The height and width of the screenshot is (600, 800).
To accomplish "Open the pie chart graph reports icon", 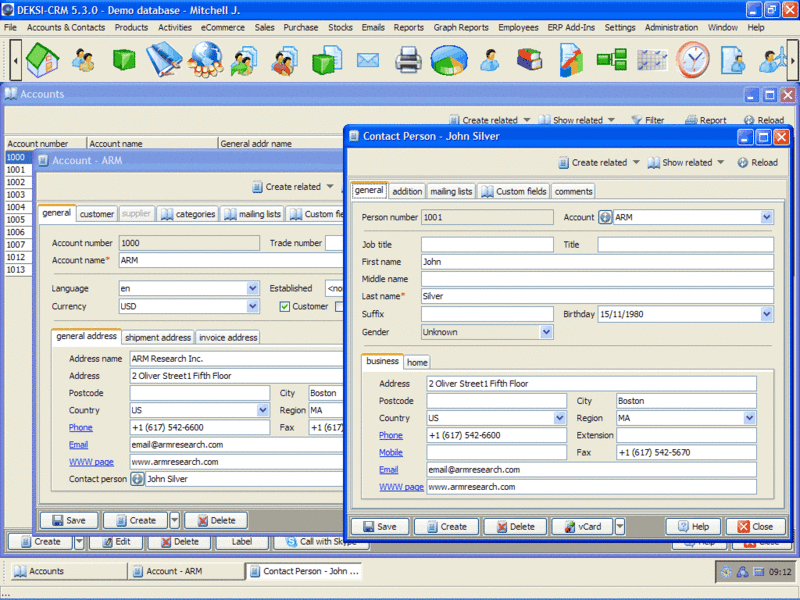I will 449,60.
